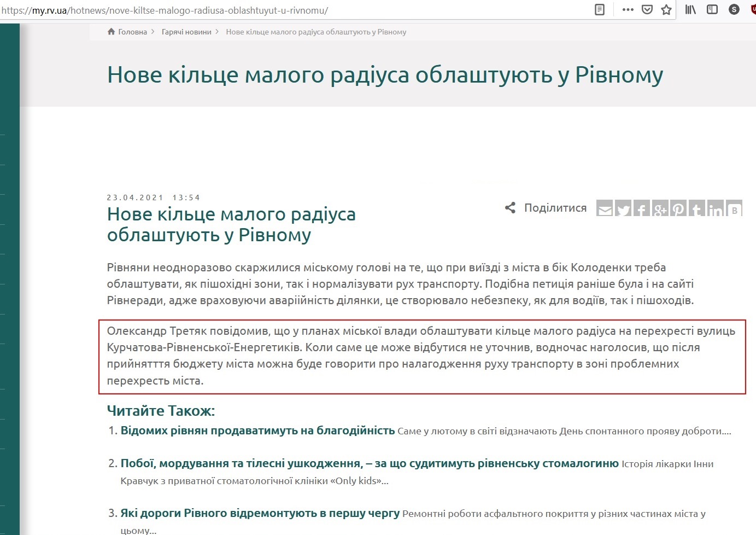The image size is (756, 535).
Task: Toggle Firefox reader view icon
Action: (600, 10)
